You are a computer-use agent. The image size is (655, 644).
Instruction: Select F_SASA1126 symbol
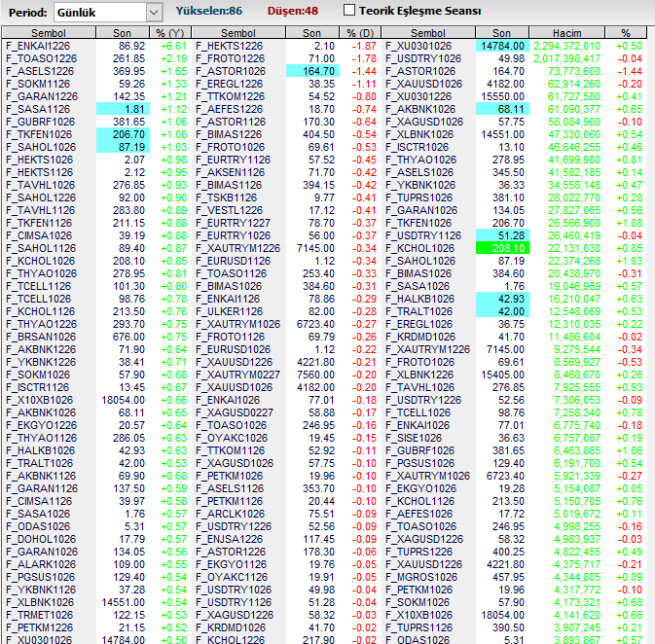(x=38, y=109)
